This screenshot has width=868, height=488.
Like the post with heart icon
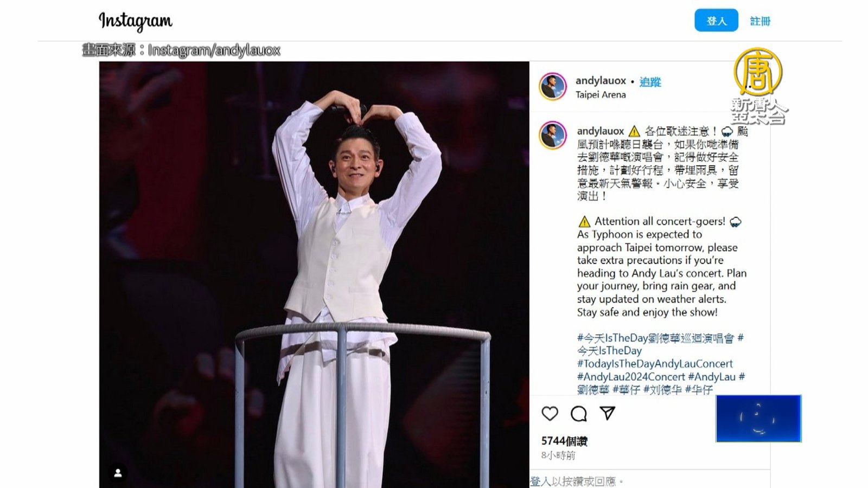coord(550,414)
